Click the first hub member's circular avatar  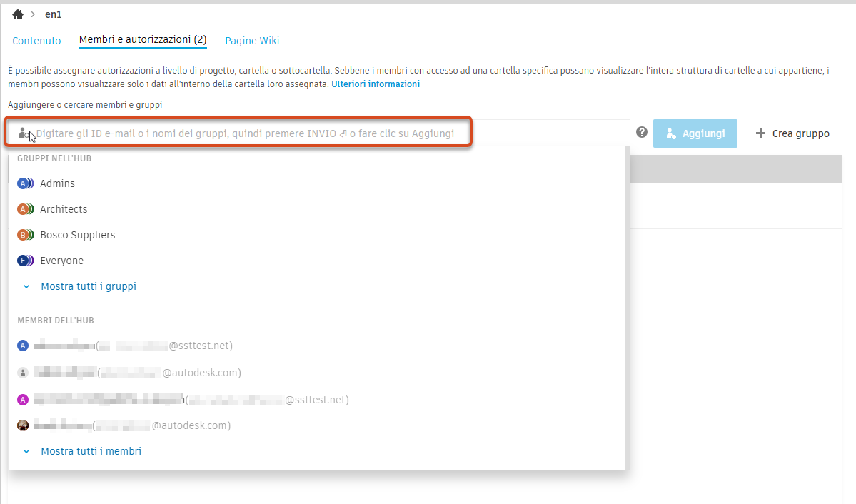click(22, 345)
